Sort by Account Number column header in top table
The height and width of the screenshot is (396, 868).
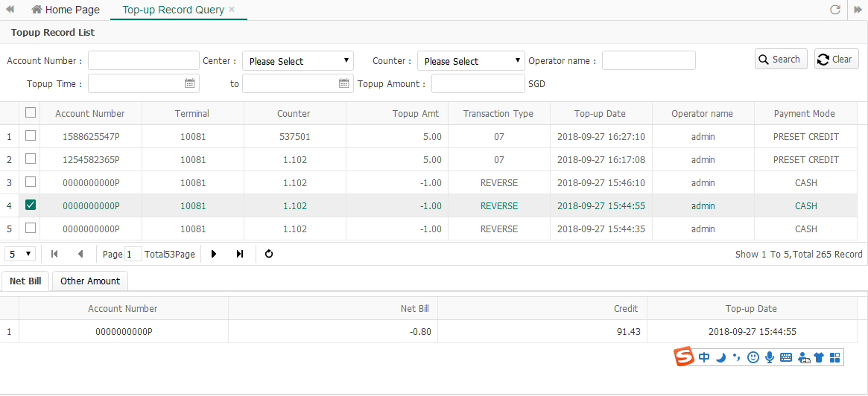(90, 113)
